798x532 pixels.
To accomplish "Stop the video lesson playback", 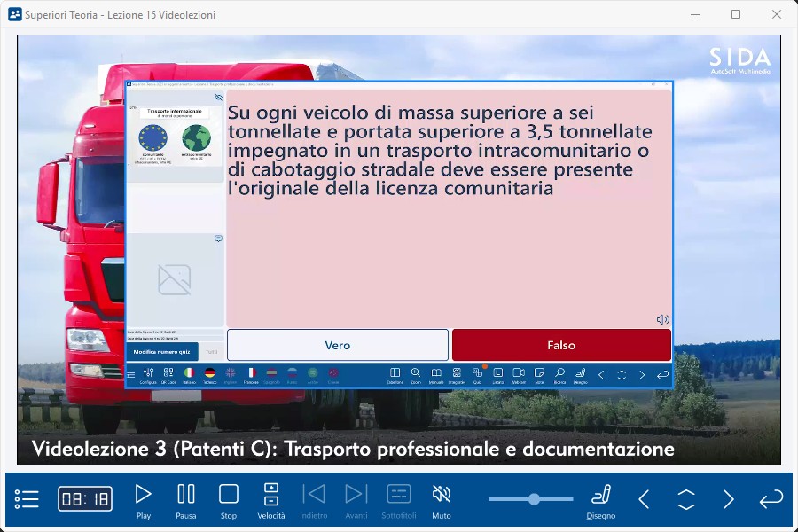I will (x=229, y=500).
